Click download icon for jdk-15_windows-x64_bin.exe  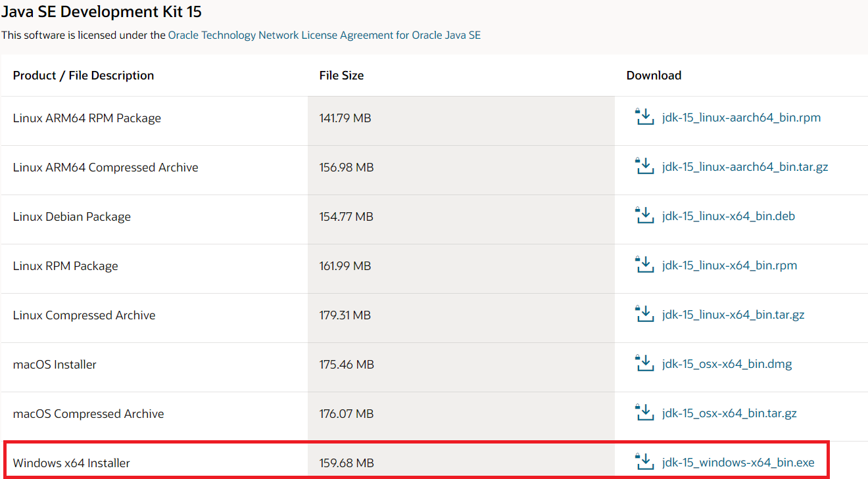coord(645,462)
